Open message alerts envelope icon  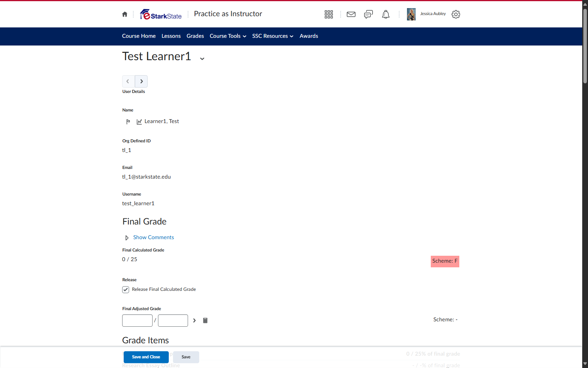351,14
